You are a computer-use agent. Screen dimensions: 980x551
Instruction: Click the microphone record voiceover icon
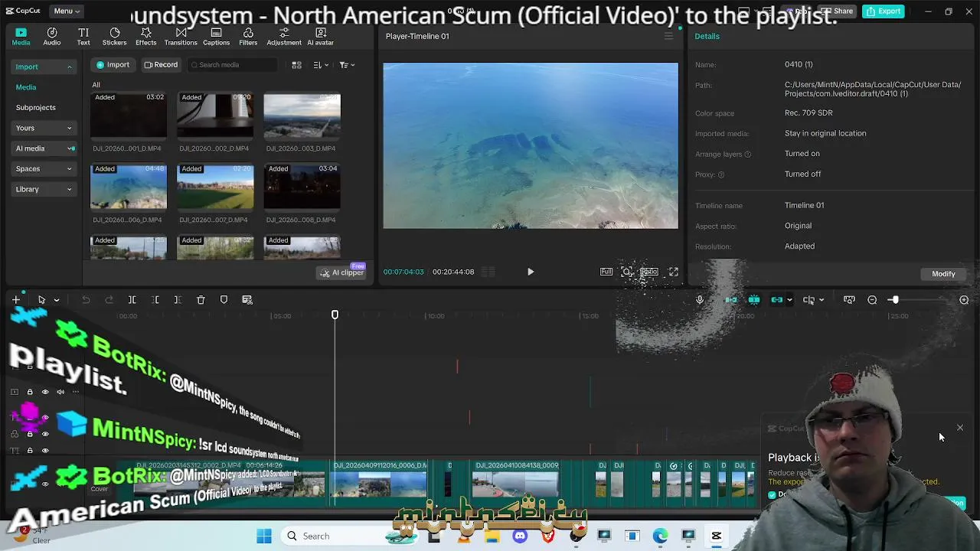click(x=700, y=300)
